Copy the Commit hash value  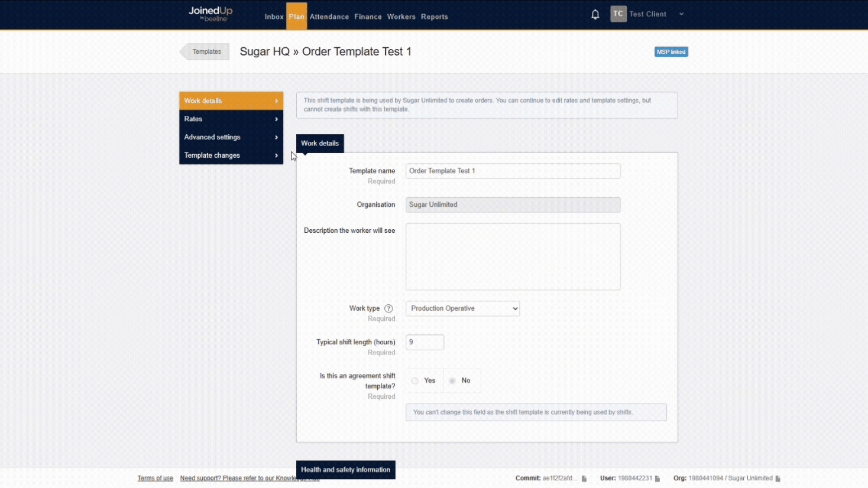tap(584, 479)
